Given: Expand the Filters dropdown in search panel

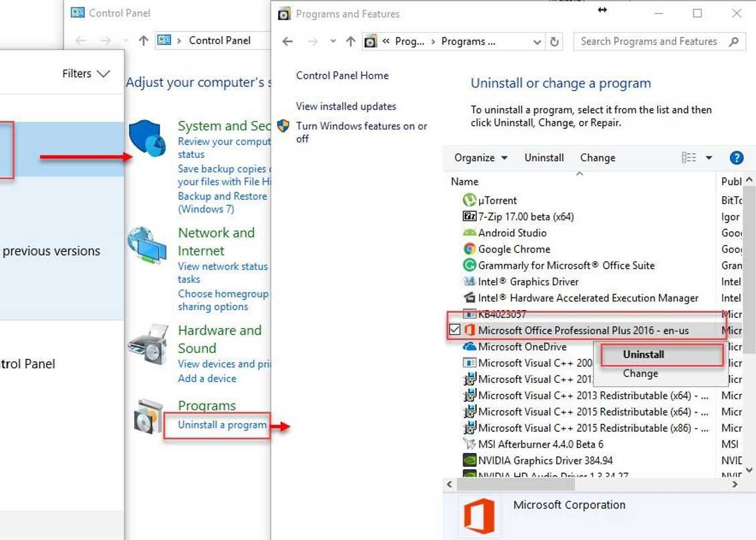Looking at the screenshot, I should pyautogui.click(x=86, y=74).
